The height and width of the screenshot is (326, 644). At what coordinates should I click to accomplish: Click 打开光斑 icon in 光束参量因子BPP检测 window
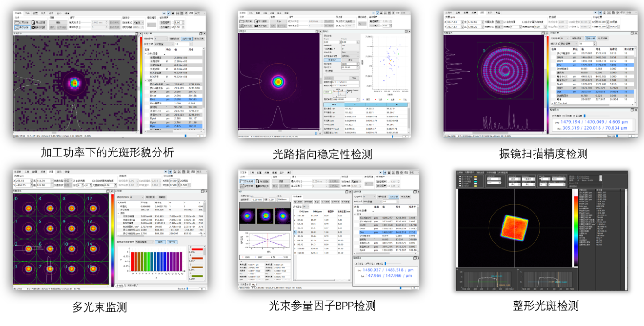coord(242,181)
